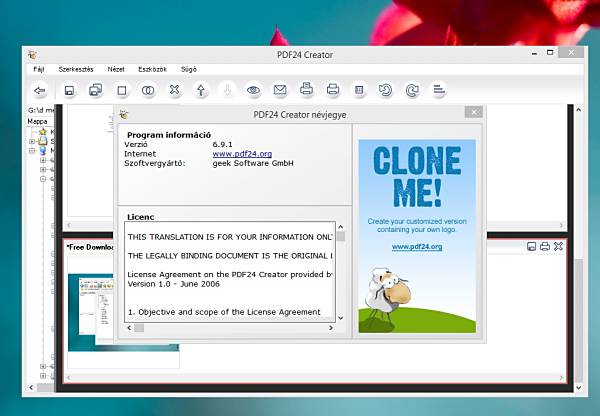Image resolution: width=600 pixels, height=416 pixels.
Task: Click the back arrow toolbar icon
Action: coord(40,91)
